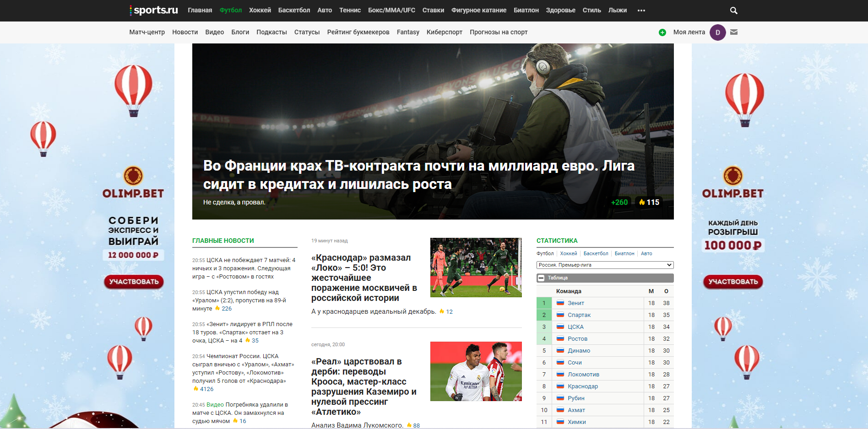Open Биатлон in top navigation
The image size is (868, 429).
pyautogui.click(x=526, y=10)
